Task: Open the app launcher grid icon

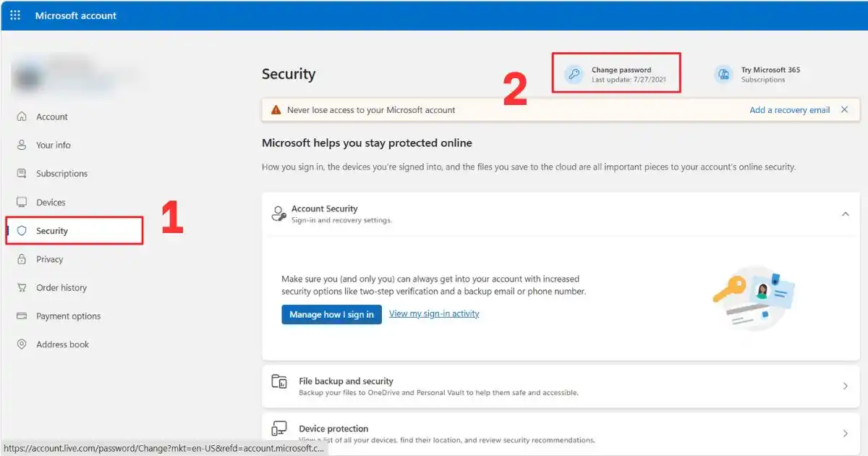Action: coord(15,15)
